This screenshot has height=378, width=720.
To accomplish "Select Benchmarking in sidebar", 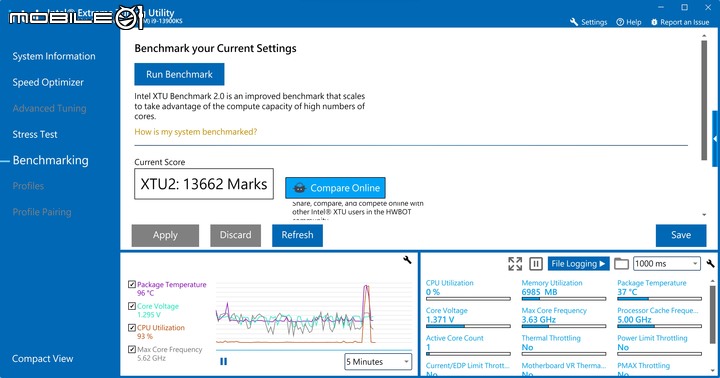I will click(x=51, y=160).
